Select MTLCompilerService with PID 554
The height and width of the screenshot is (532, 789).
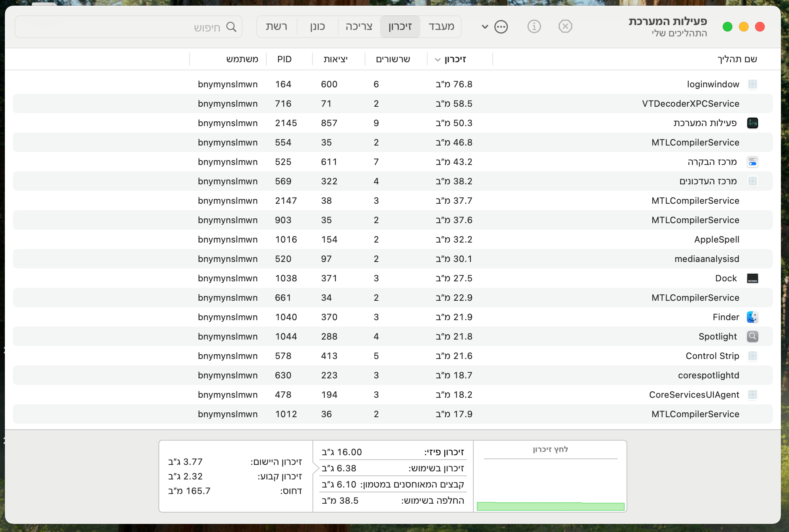click(x=695, y=142)
